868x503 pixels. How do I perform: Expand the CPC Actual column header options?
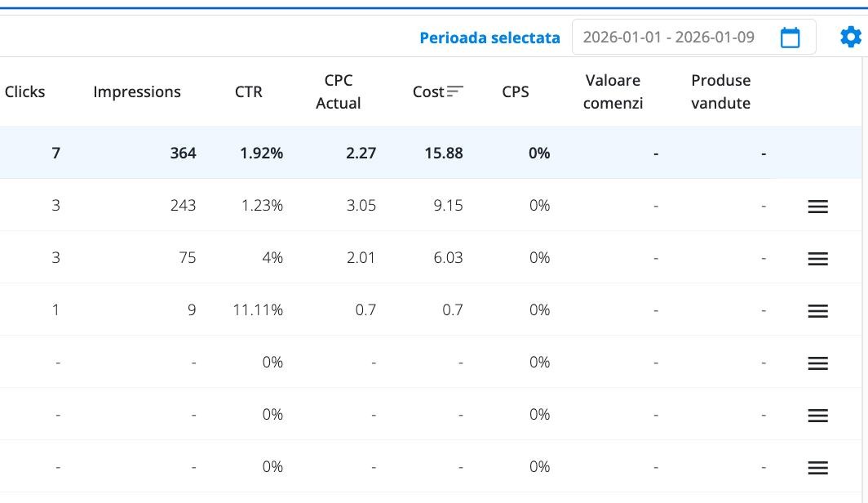(x=339, y=91)
